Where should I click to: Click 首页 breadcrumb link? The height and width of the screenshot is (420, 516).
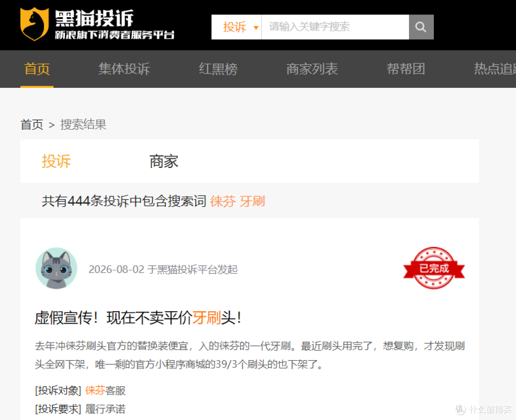coord(32,125)
